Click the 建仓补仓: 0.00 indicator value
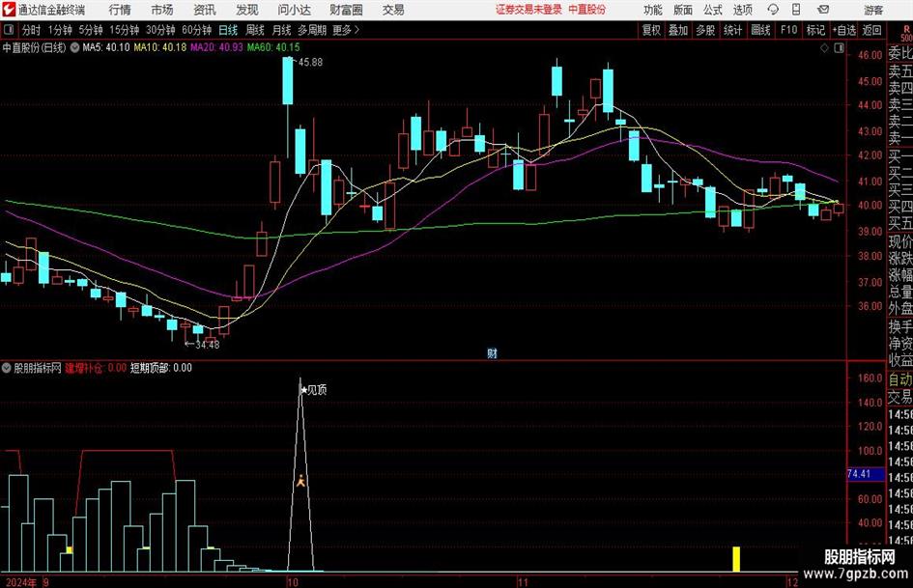The image size is (913, 588). tap(96, 368)
